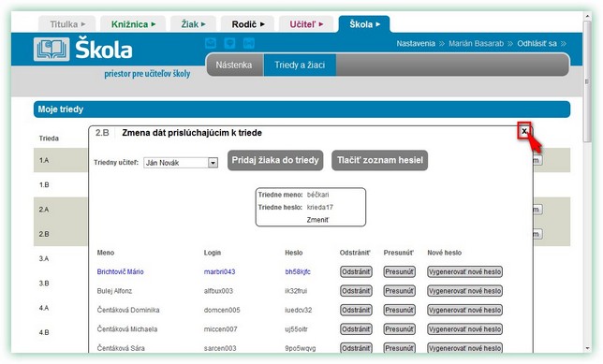Viewport: 603px width, 364px height.
Task: Switch to the Knižnica tab
Action: click(x=133, y=24)
